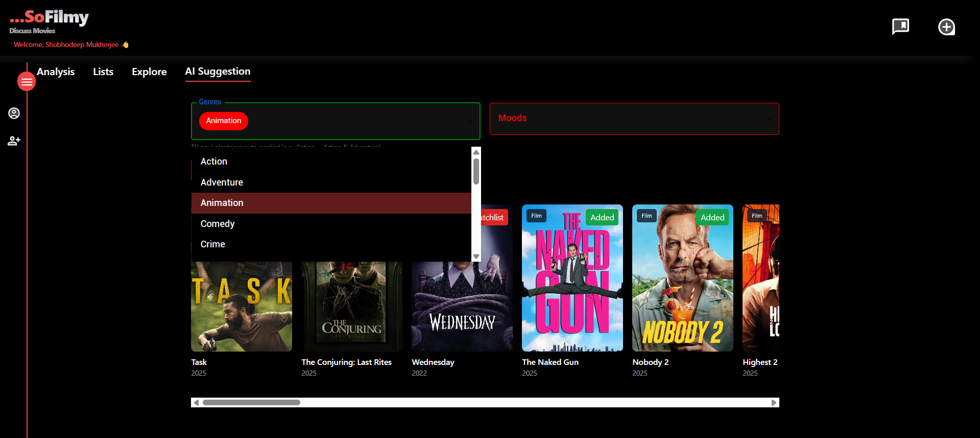Click the genre list scroll up arrow
Viewport: 980px width, 438px height.
[x=476, y=152]
